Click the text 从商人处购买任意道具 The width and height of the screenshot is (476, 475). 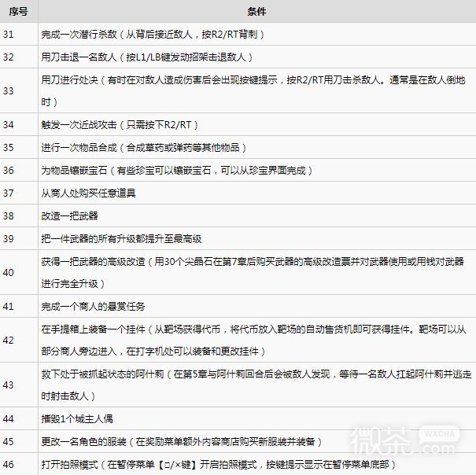click(88, 193)
